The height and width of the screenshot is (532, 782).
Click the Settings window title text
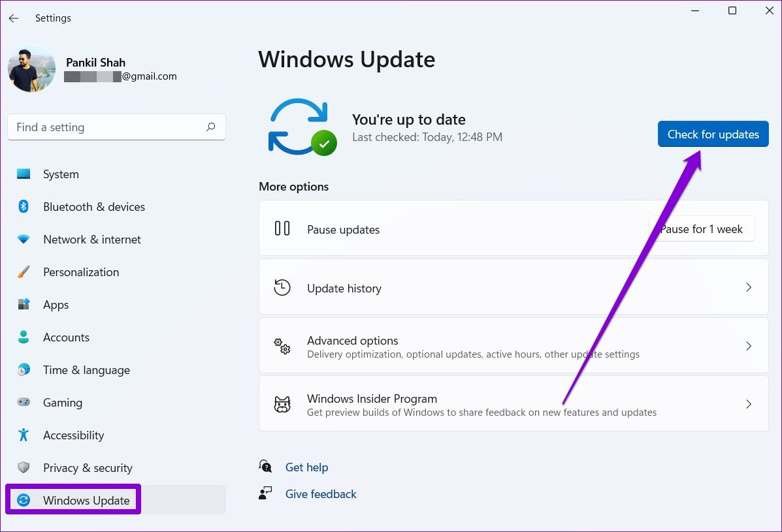pyautogui.click(x=53, y=18)
